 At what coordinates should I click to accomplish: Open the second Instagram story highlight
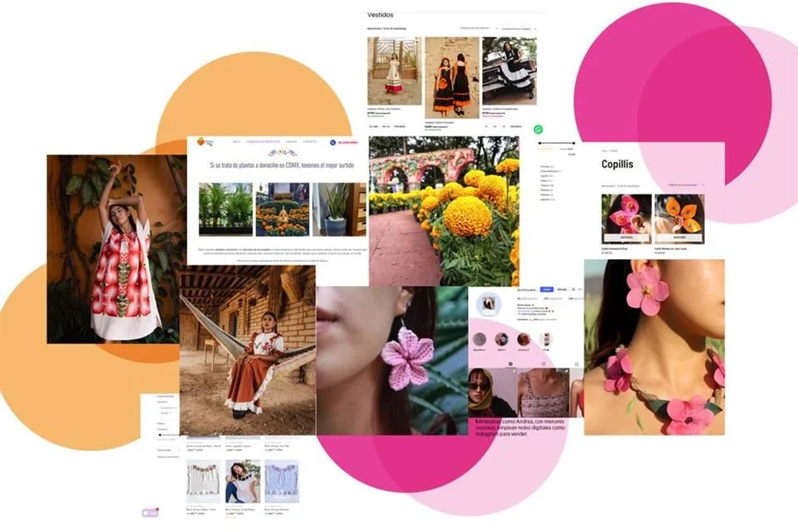tap(501, 339)
